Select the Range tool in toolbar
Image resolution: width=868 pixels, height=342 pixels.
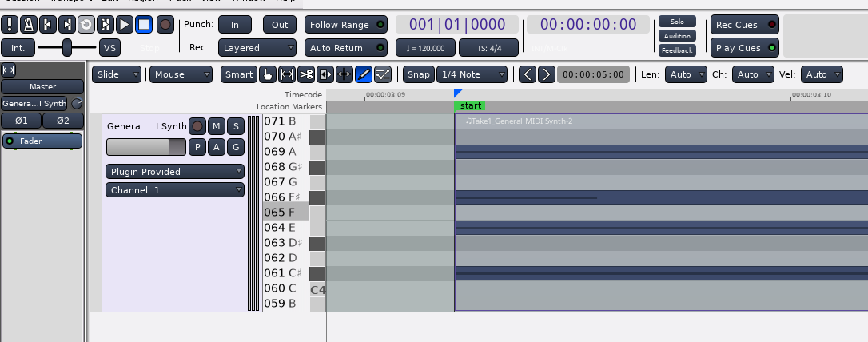(287, 74)
